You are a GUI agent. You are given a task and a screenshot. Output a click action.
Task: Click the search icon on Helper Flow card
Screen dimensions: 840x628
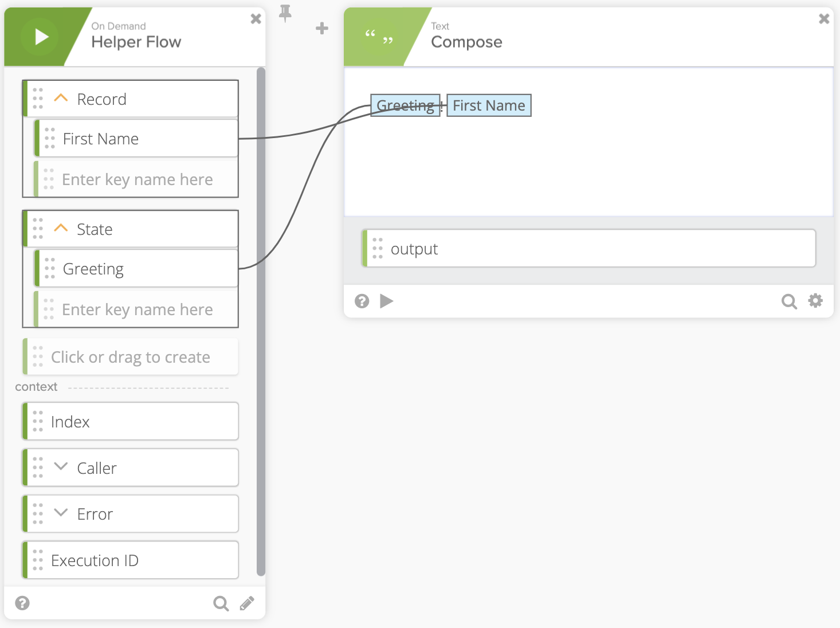[221, 603]
